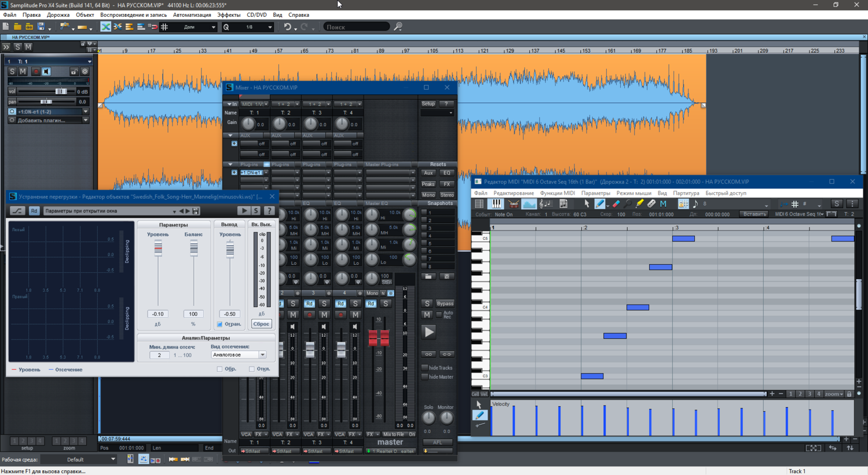Viewport: 868px width, 475px height.
Task: Expand the Добавить плагин dropdown on track 1
Action: point(86,120)
